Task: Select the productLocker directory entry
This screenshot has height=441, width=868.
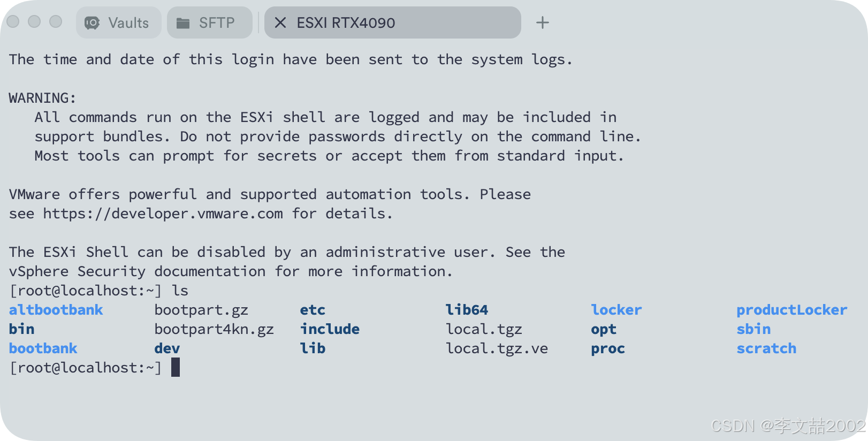Action: click(x=791, y=309)
